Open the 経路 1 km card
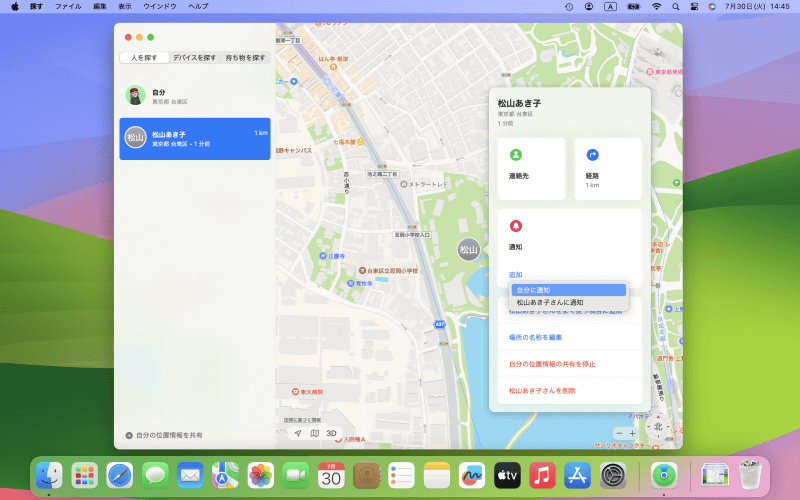The width and height of the screenshot is (800, 500). click(608, 168)
